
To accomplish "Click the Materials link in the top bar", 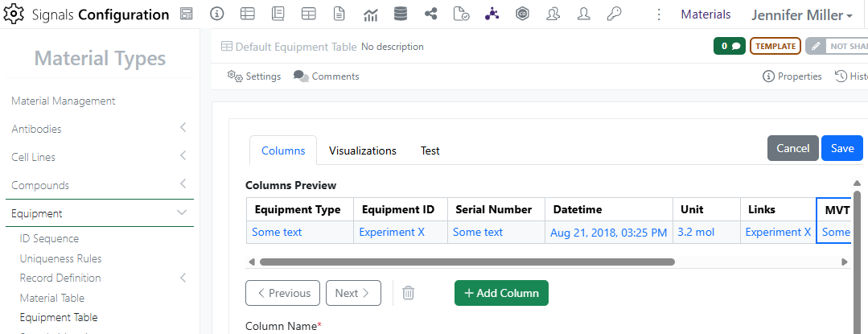I will tap(706, 15).
